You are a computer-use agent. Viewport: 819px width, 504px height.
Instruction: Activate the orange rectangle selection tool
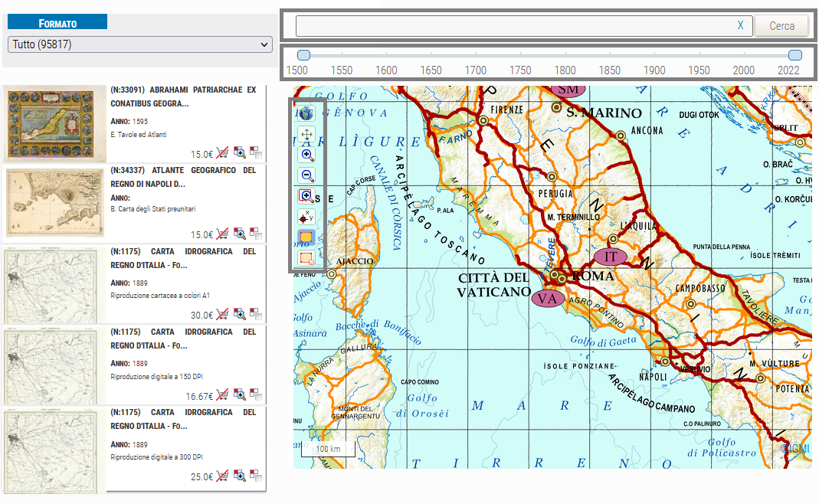(306, 237)
